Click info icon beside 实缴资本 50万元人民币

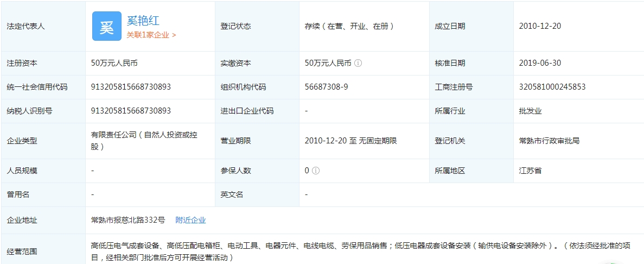click(x=358, y=63)
